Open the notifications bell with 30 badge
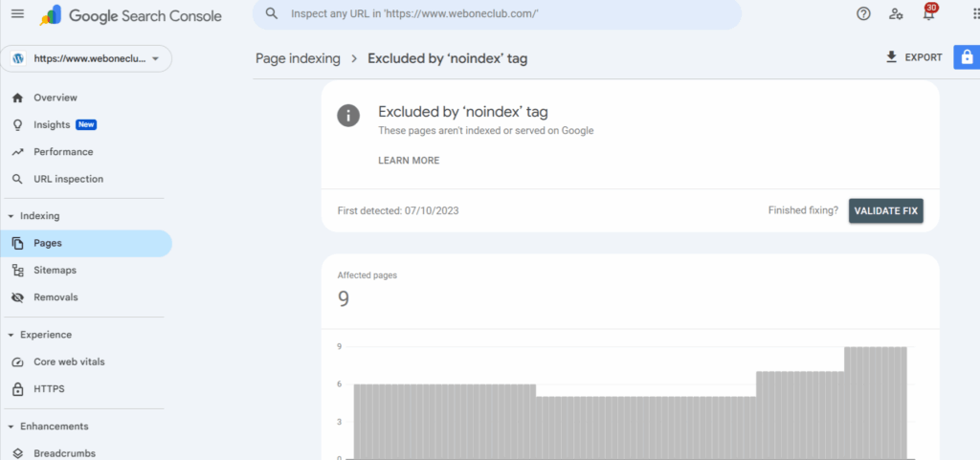Viewport: 980px width, 460px height. (x=929, y=12)
